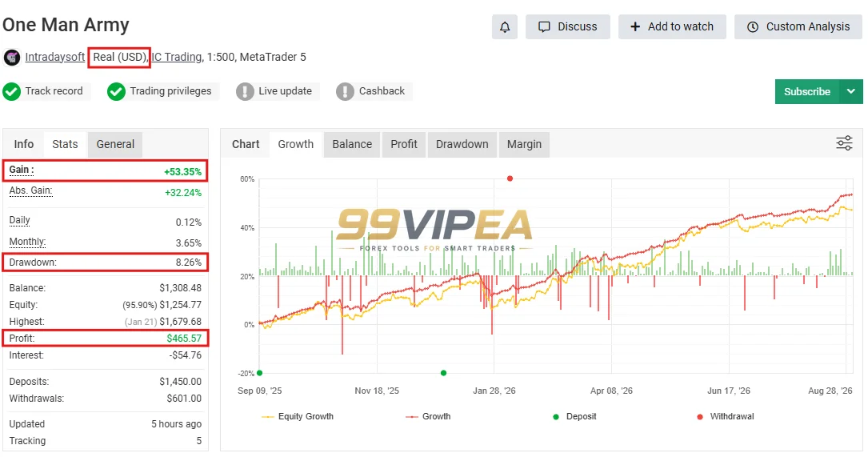Image resolution: width=868 pixels, height=457 pixels.
Task: Click the Live update warning icon
Action: (x=245, y=91)
